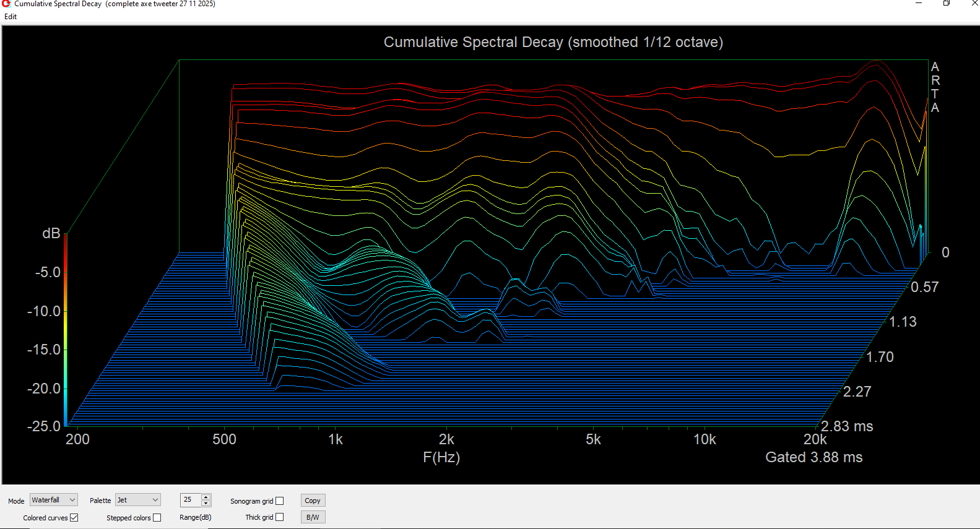Uncheck the Colored curves checkbox

click(x=74, y=518)
